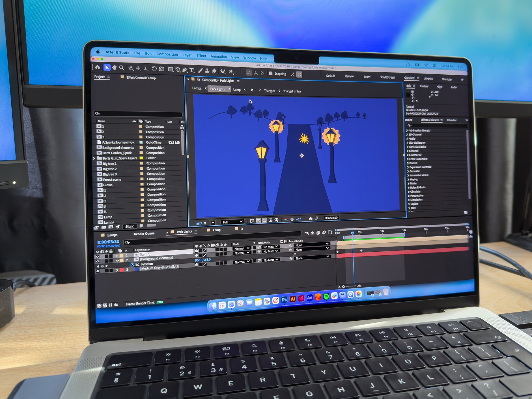Disable the Snapping checkbox
The width and height of the screenshot is (532, 399).
point(271,74)
